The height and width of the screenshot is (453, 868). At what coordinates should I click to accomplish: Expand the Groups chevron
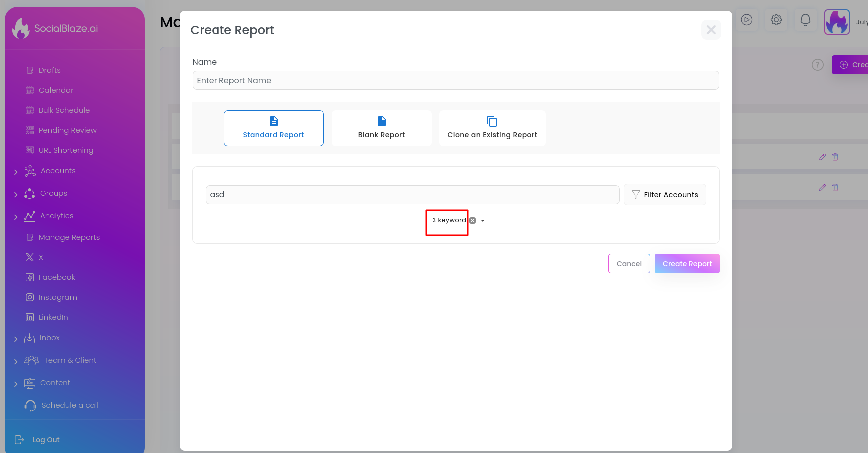[x=16, y=194]
